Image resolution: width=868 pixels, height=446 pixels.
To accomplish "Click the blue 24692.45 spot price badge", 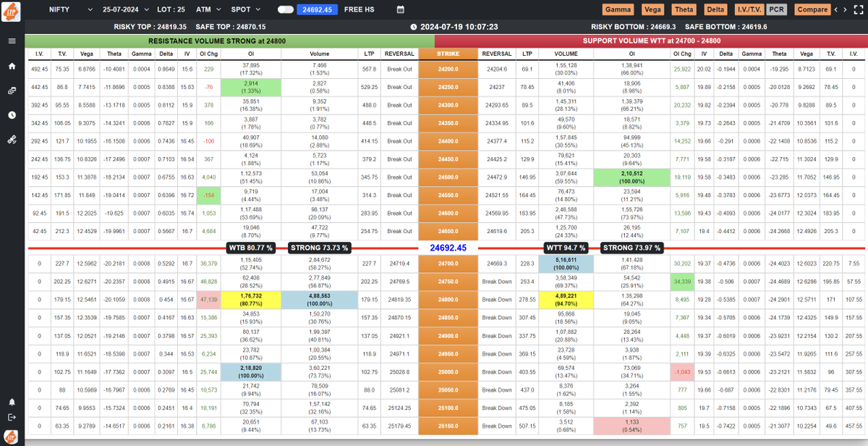I will (x=318, y=9).
